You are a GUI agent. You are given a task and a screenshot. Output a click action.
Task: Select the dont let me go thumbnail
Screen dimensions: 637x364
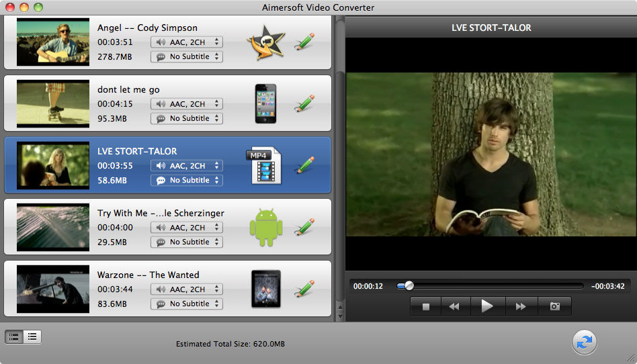pos(53,103)
